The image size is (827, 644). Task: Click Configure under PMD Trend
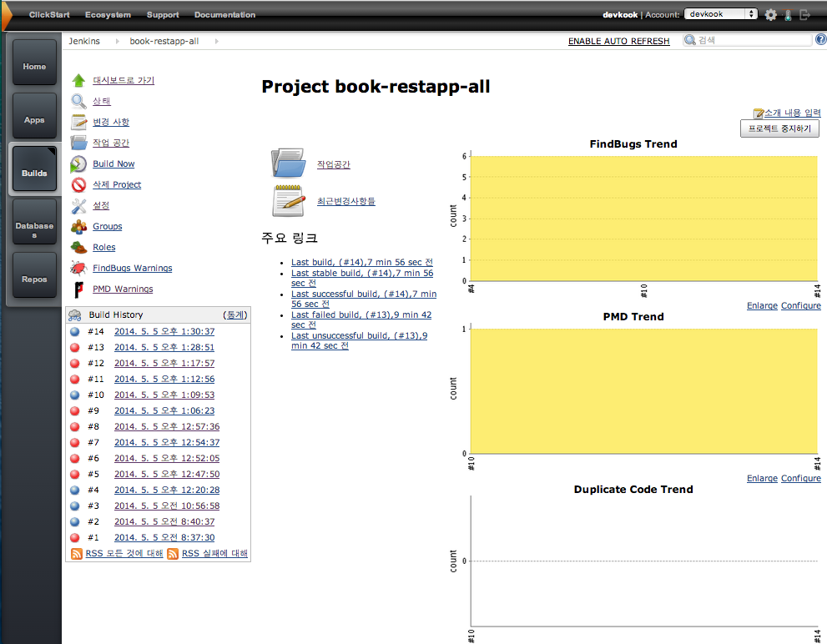[x=800, y=478]
